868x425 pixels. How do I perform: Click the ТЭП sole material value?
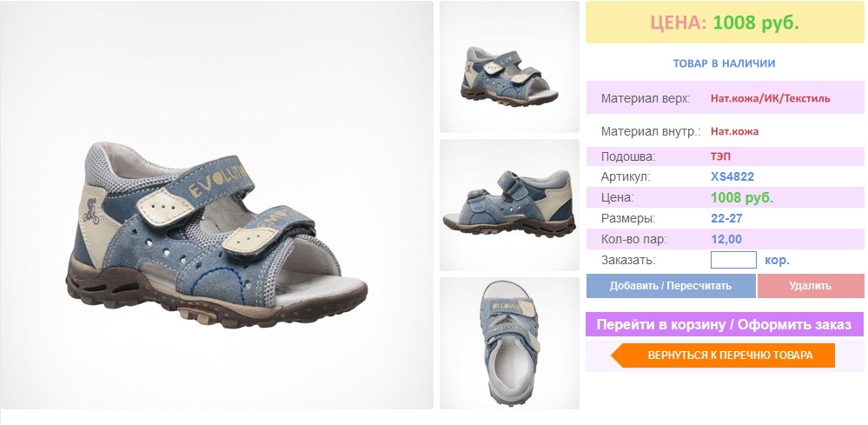tap(721, 156)
